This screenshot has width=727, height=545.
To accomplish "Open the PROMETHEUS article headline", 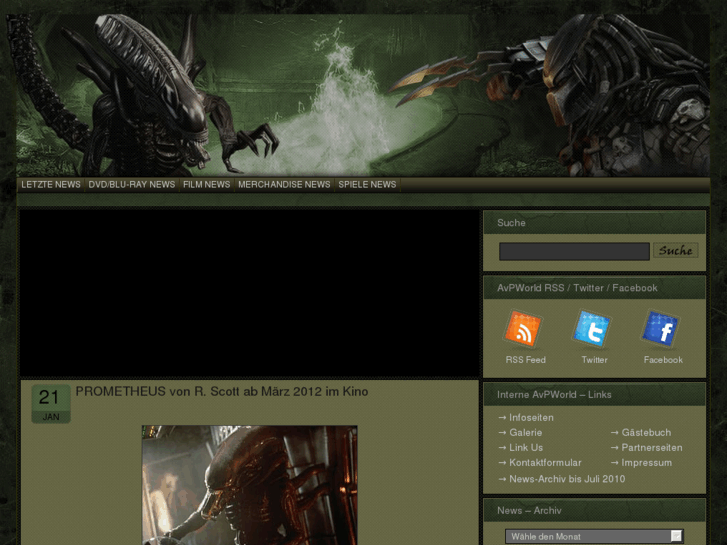I will [x=222, y=391].
